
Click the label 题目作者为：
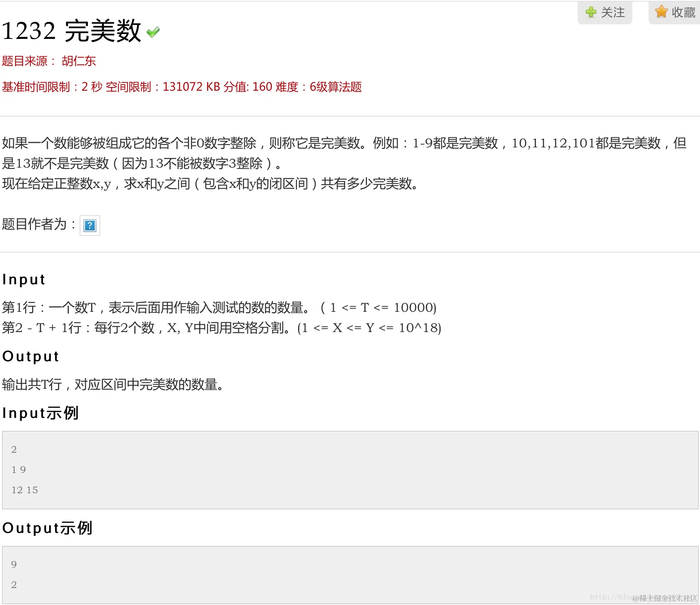click(39, 224)
